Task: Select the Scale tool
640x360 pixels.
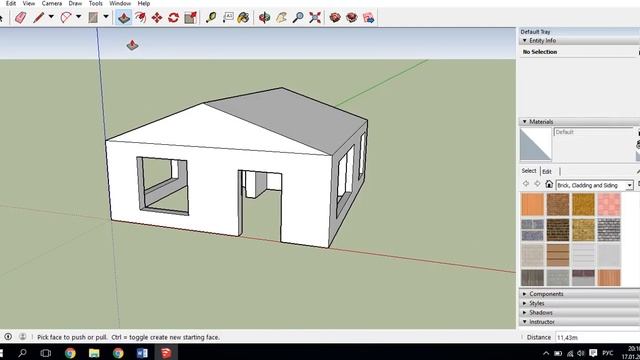Action: tap(191, 18)
